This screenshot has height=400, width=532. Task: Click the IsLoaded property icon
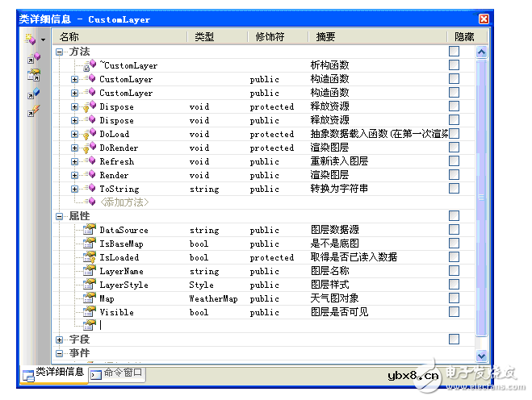coord(90,257)
